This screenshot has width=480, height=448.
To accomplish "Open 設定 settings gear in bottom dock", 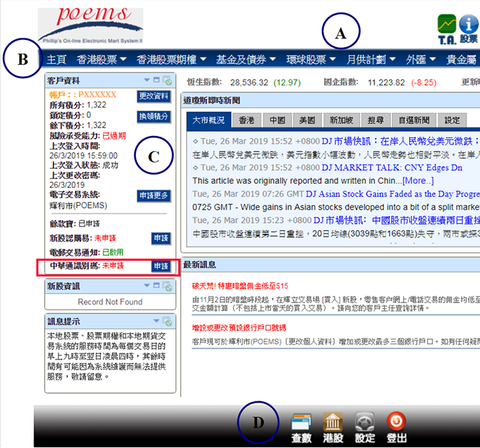I will (x=365, y=427).
